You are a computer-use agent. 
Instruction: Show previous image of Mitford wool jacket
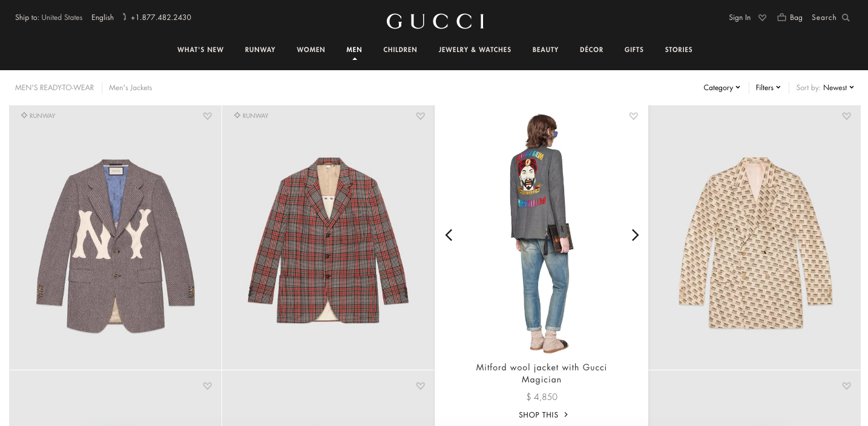tap(449, 235)
